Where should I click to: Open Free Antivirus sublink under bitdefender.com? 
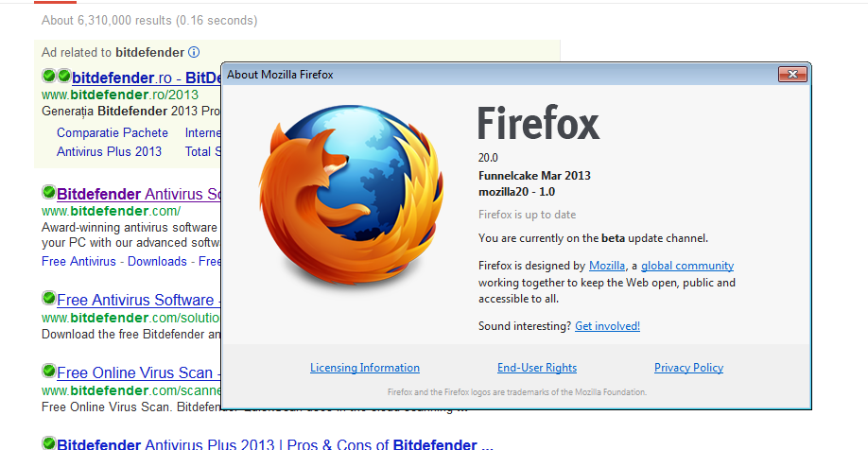pyautogui.click(x=78, y=261)
